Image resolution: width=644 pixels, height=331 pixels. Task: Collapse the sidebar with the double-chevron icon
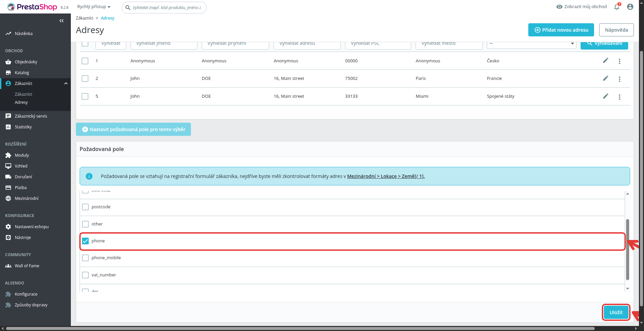[61, 21]
